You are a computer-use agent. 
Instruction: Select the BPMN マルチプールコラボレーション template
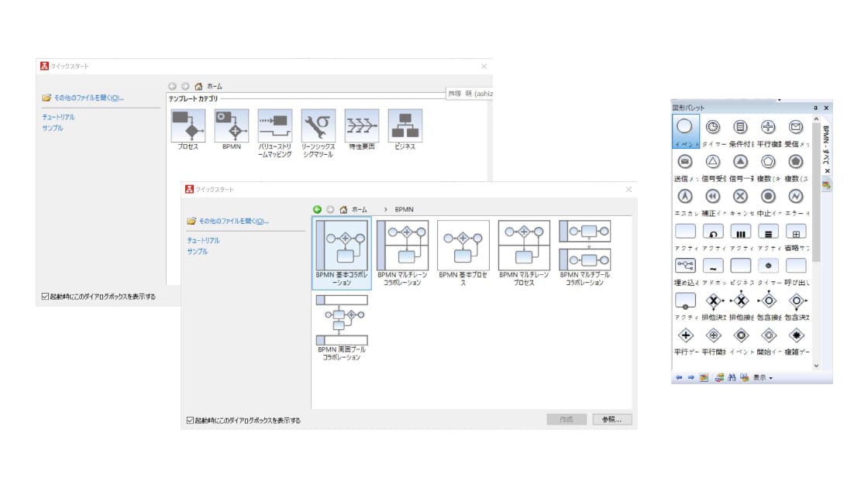pyautogui.click(x=584, y=253)
